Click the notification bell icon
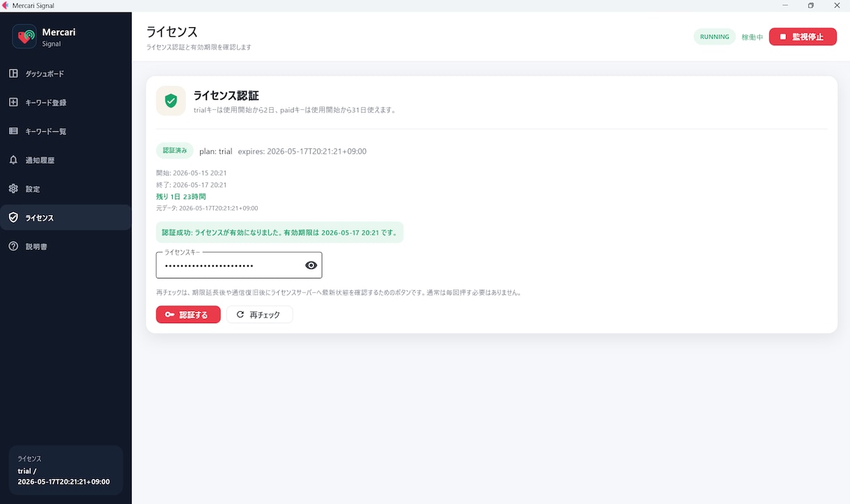This screenshot has height=504, width=850. pos(13,160)
